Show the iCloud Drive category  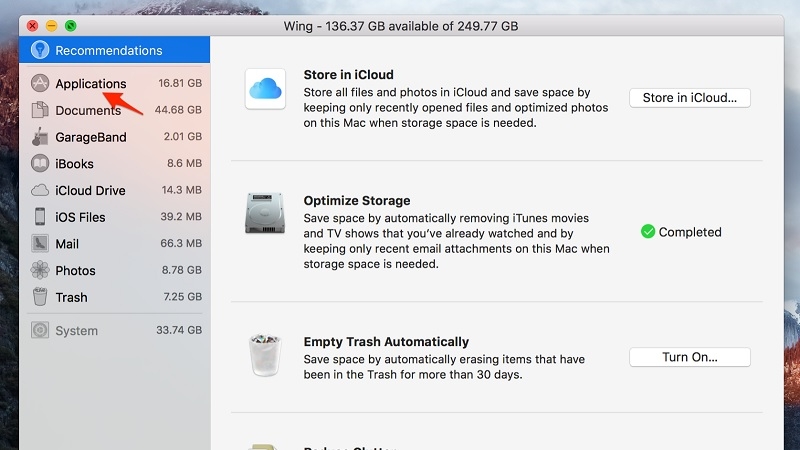point(115,190)
